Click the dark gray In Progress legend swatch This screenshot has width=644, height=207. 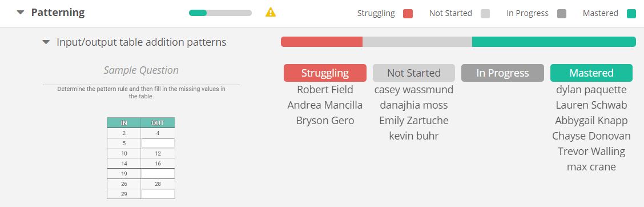pos(562,14)
